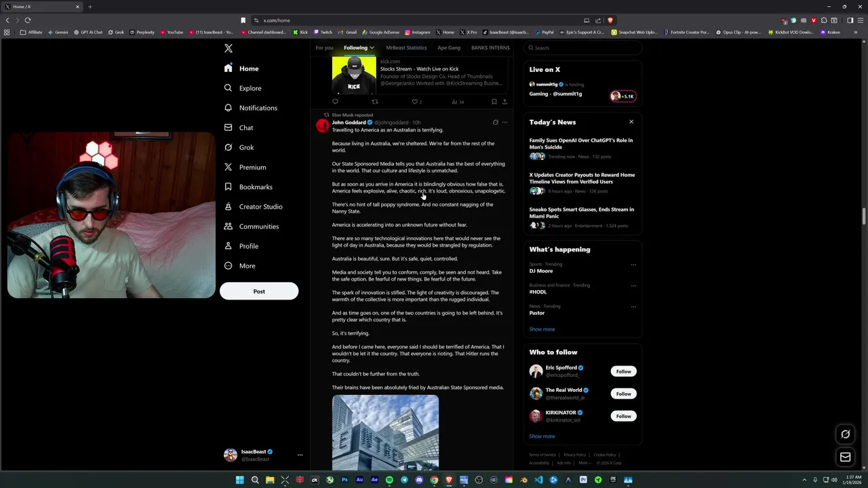Viewport: 868px width, 488px height.
Task: Follow Eric Spofford
Action: click(x=623, y=371)
